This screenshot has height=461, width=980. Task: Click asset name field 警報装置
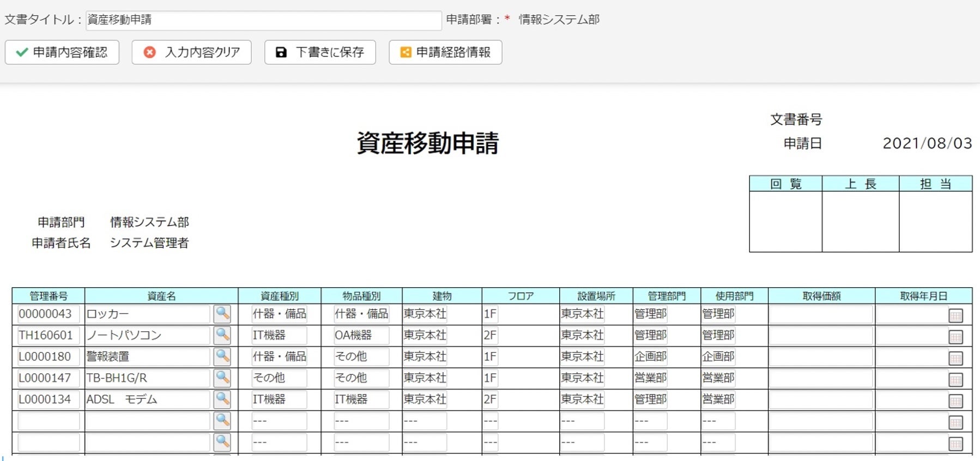coord(148,356)
